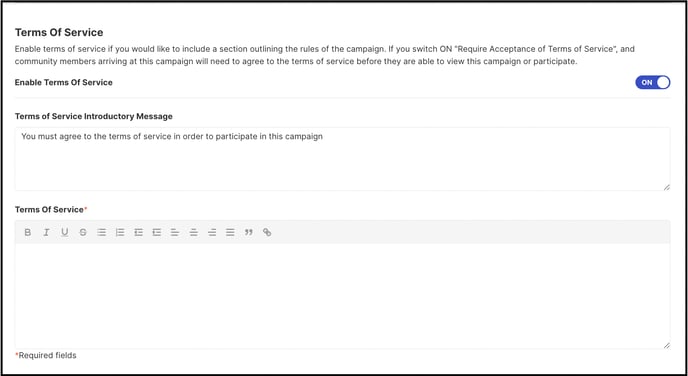Click the Introductory Message resize handle
The height and width of the screenshot is (376, 688).
pyautogui.click(x=666, y=187)
